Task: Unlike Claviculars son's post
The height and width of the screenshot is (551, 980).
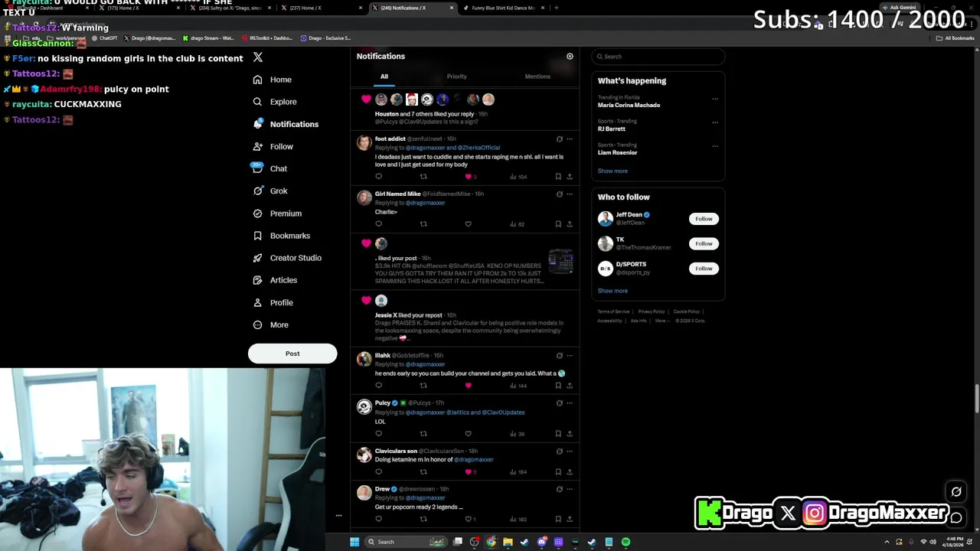Action: click(x=469, y=472)
